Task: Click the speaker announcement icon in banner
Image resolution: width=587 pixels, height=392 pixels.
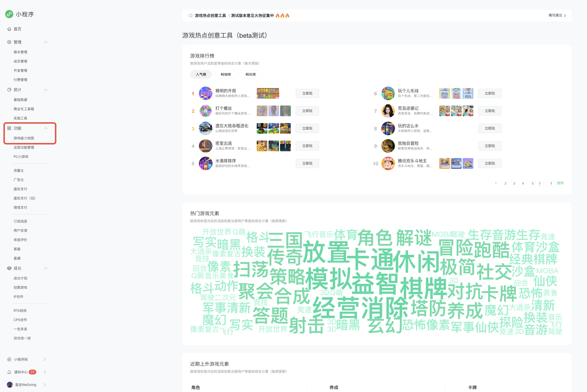Action: pyautogui.click(x=191, y=16)
